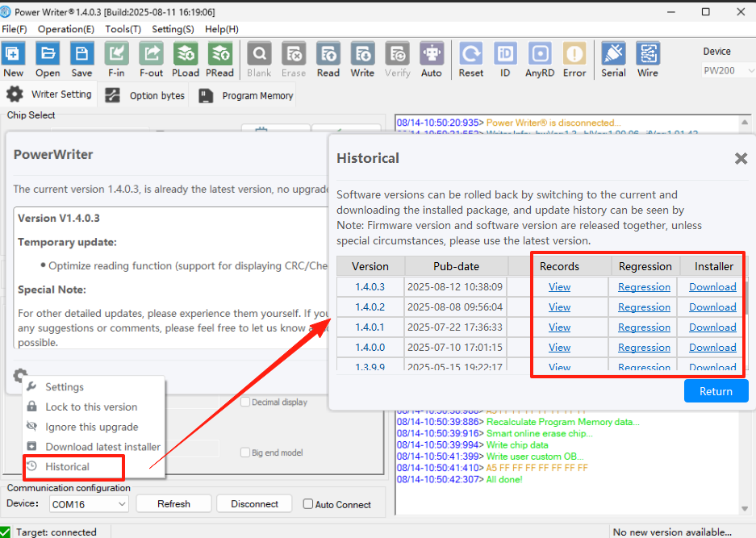The image size is (756, 538).
Task: Click the AnyRD toolbar icon
Action: tap(540, 60)
